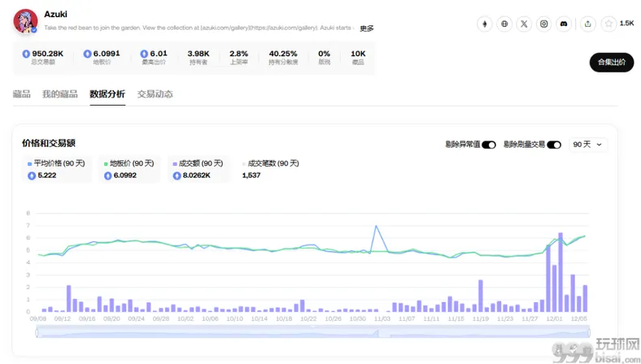Click the Azuki collection title
Screen dimensions: 641x364
(x=55, y=14)
